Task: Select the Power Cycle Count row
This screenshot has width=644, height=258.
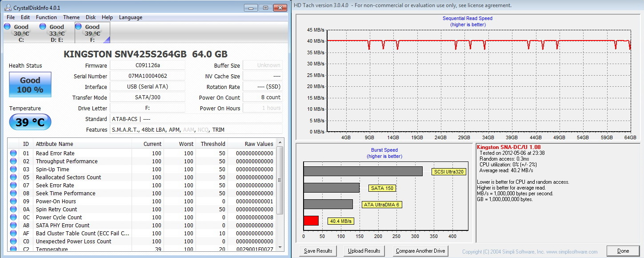Action: 142,218
